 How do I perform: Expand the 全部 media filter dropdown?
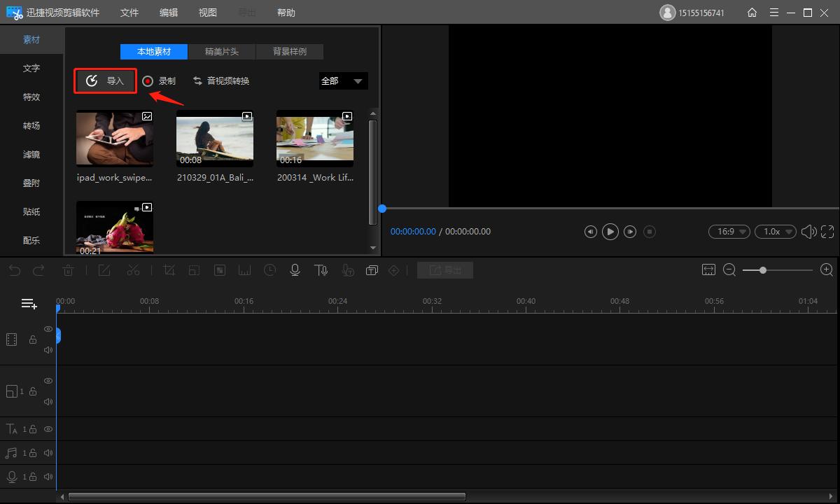click(x=343, y=81)
